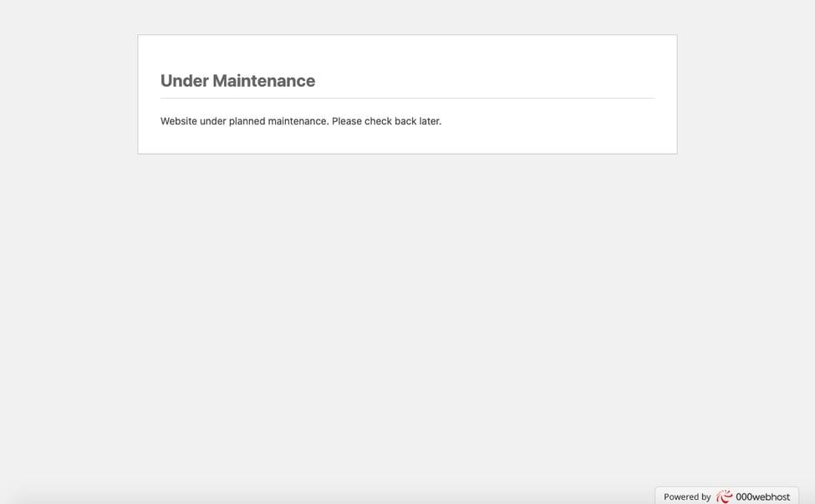Click the word 'Maintenance' in the title
815x504 pixels.
(269, 80)
